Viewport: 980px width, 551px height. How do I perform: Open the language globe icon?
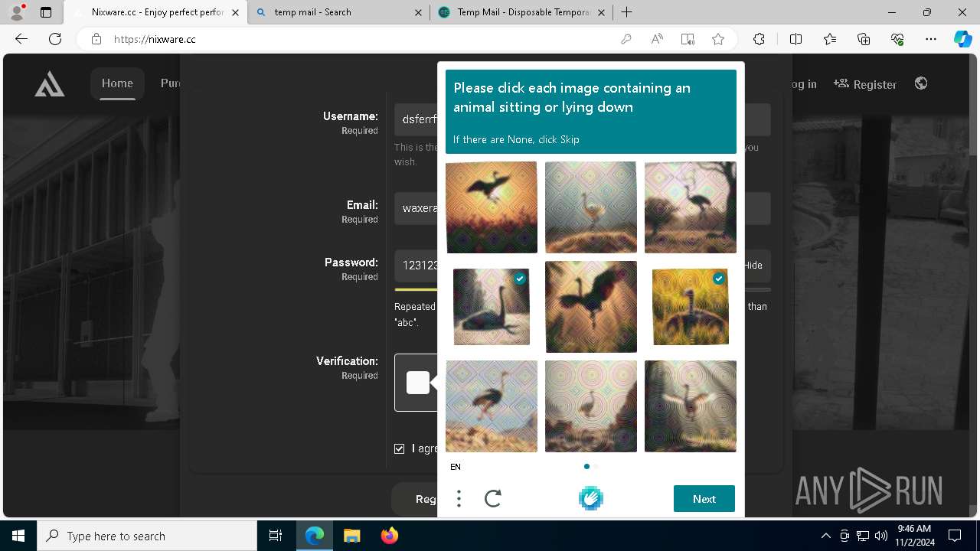(x=921, y=83)
